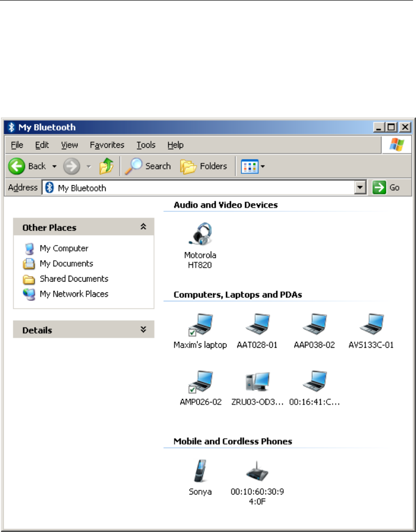Go to My Documents link
This screenshot has width=416, height=532.
pyautogui.click(x=66, y=264)
